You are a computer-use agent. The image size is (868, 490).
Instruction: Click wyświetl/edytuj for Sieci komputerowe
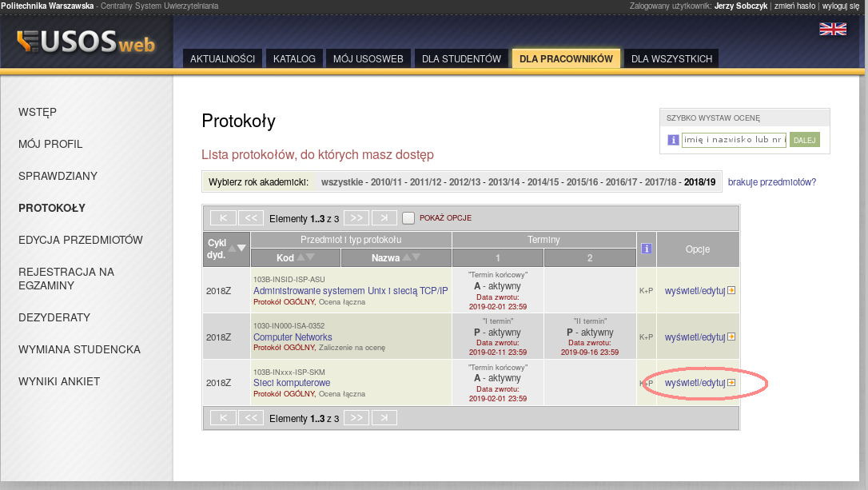pos(695,383)
